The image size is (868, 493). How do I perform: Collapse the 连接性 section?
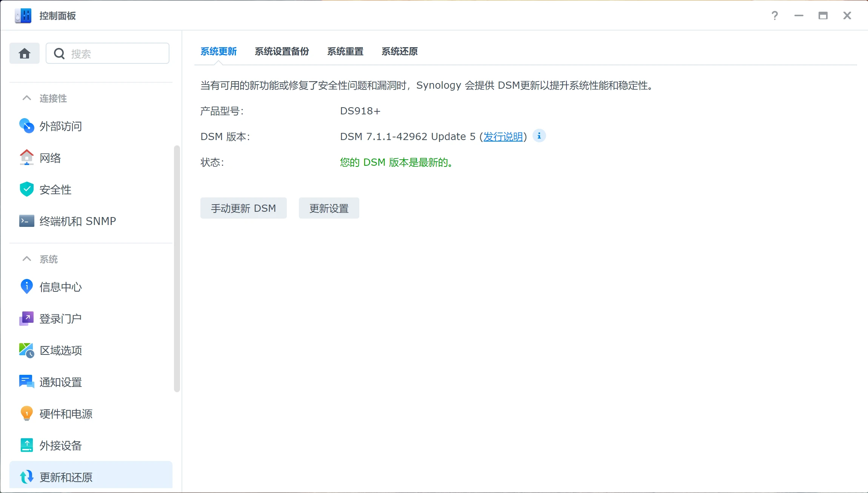[26, 98]
